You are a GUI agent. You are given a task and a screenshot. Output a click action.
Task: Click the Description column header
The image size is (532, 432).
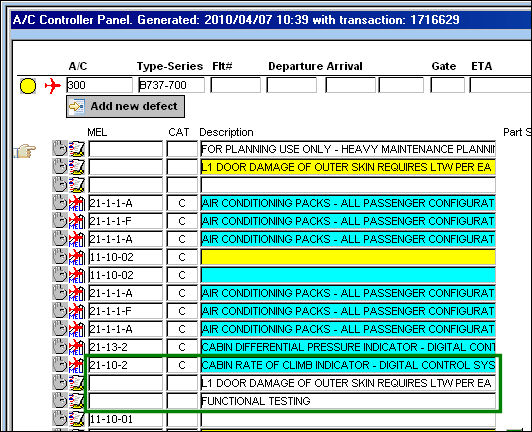(x=226, y=132)
